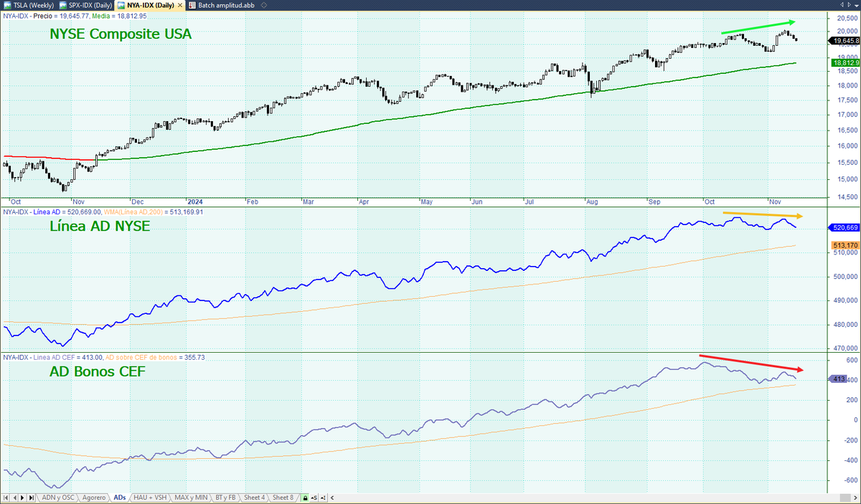Click the orange 513,170 WMA value label
This screenshot has width=861, height=504.
click(x=846, y=245)
